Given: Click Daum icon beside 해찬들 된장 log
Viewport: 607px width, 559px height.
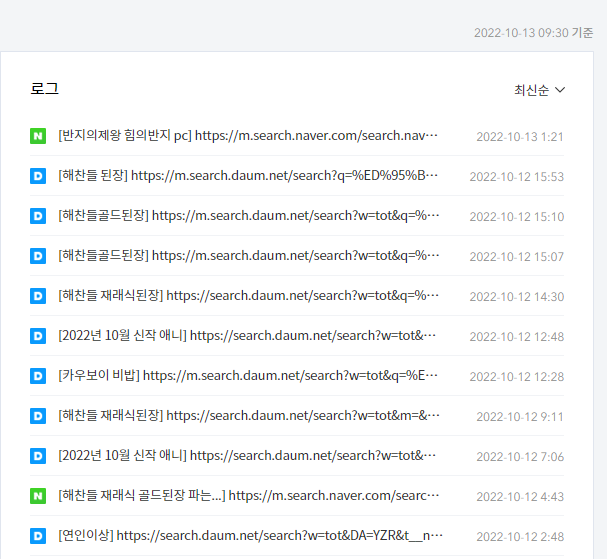Looking at the screenshot, I should [38, 176].
